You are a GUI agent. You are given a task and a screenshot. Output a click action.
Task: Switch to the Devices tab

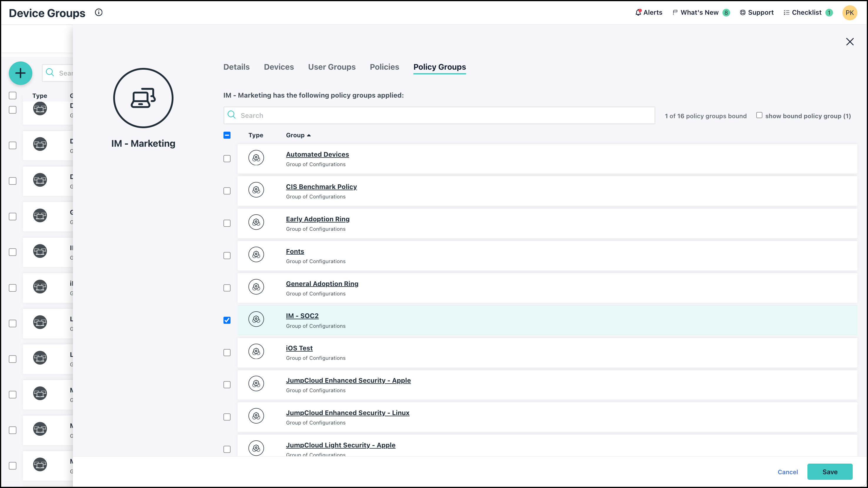point(279,67)
